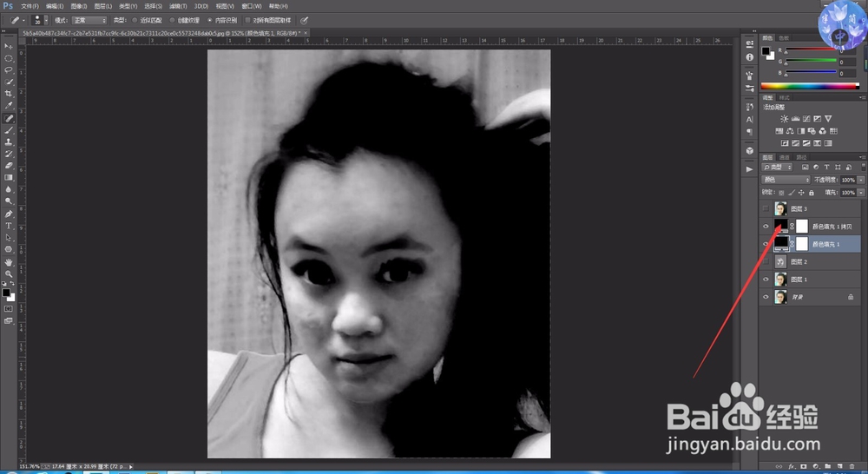Select the 颜色填充 1 拷贝 layer mask thumbnail
This screenshot has height=474, width=868.
point(801,227)
